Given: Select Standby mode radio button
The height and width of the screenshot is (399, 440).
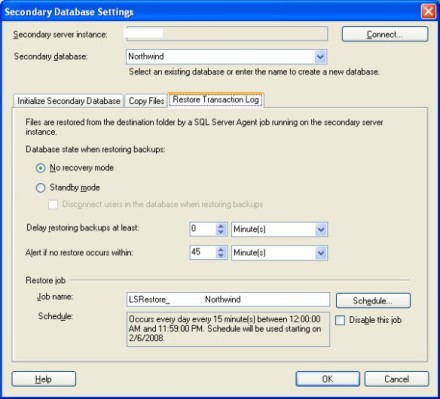Looking at the screenshot, I should click(x=40, y=188).
